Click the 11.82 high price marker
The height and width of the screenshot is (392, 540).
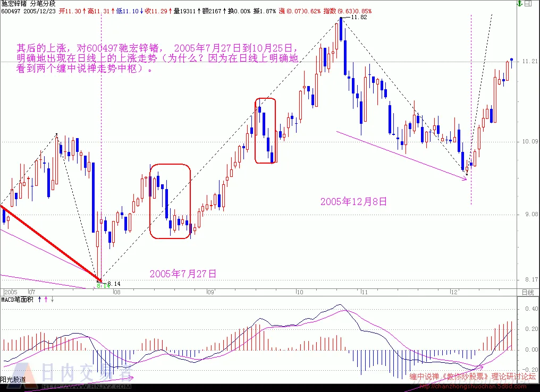click(359, 17)
